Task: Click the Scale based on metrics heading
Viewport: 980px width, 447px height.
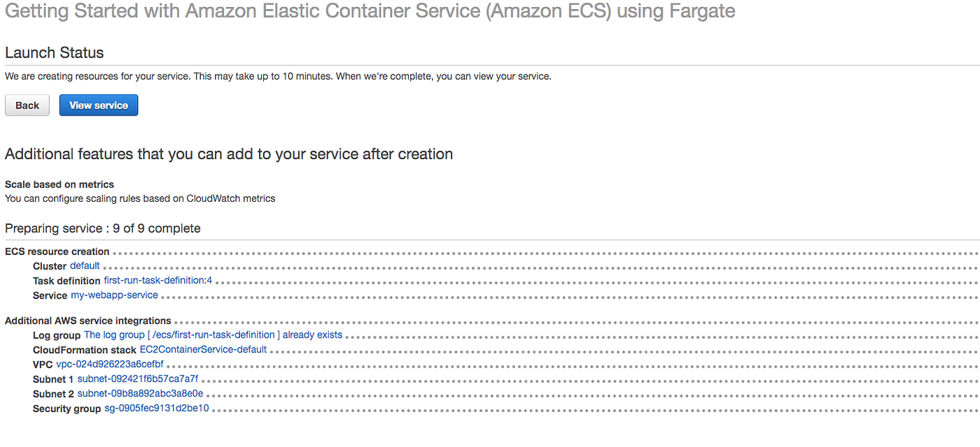Action: pyautogui.click(x=59, y=184)
